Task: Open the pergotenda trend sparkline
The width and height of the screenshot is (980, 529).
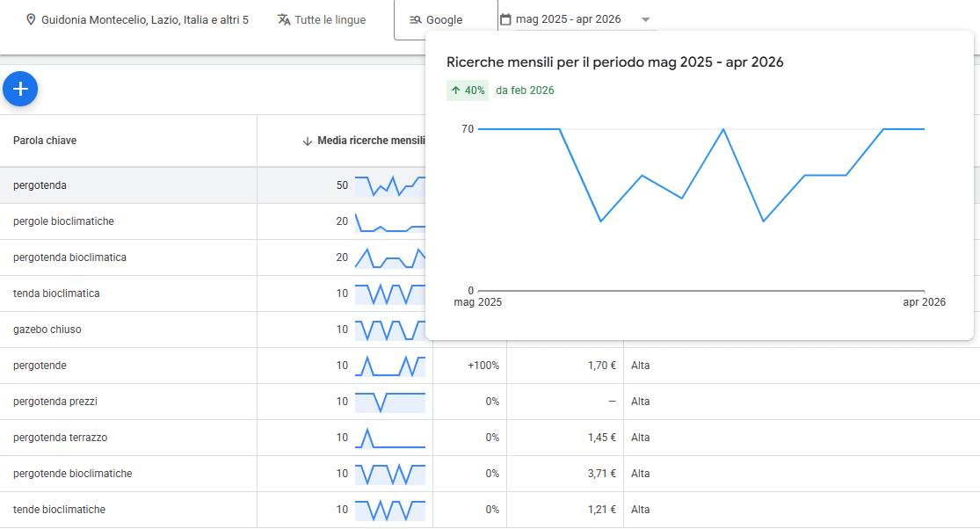Action: click(390, 185)
